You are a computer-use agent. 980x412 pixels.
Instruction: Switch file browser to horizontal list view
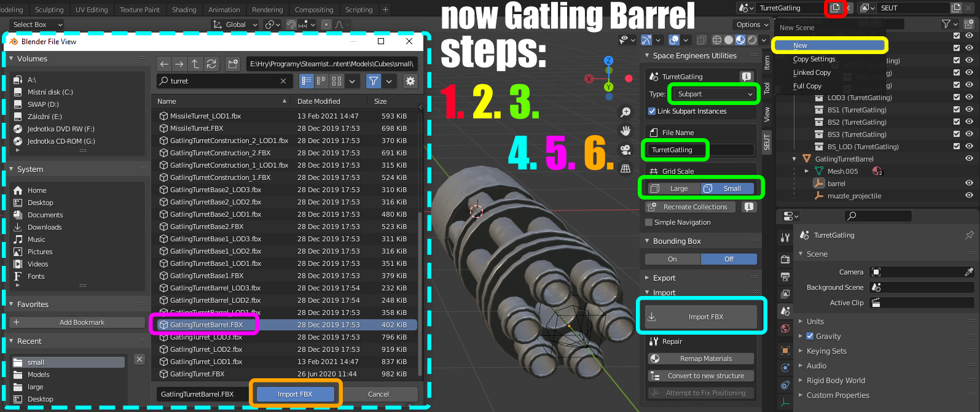[x=321, y=81]
